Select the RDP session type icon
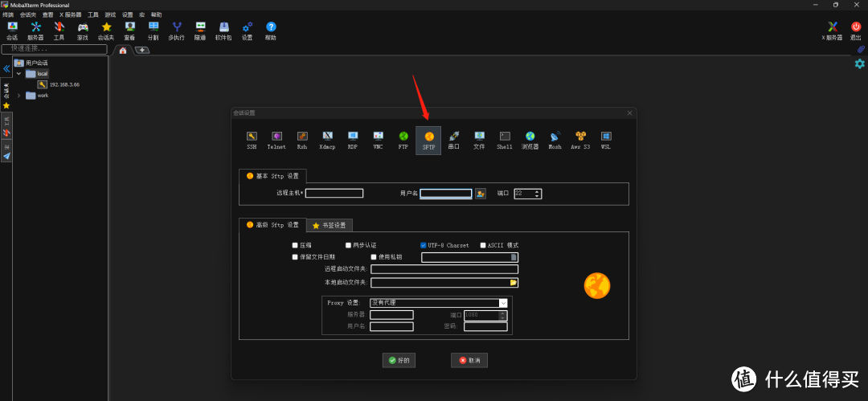The width and height of the screenshot is (868, 401). (353, 141)
